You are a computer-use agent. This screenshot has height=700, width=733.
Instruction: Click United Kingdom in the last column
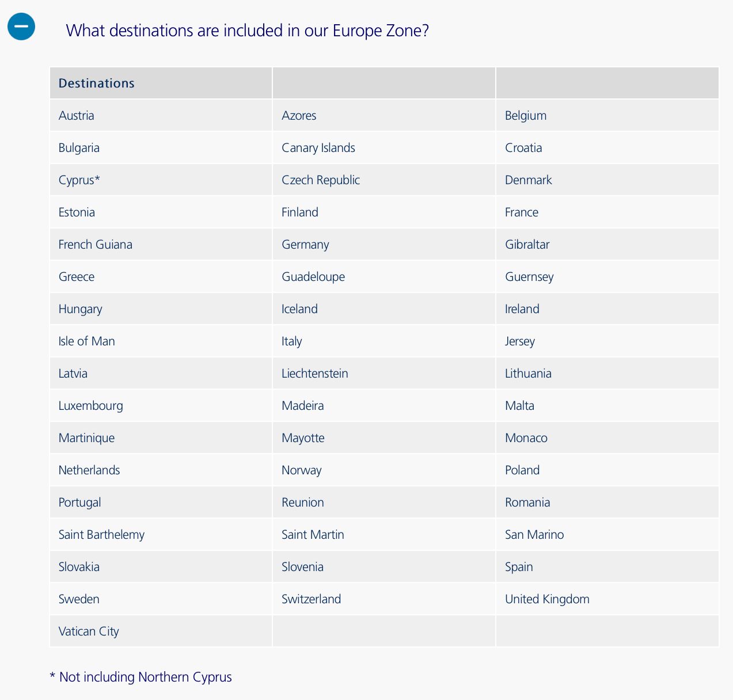pyautogui.click(x=547, y=599)
